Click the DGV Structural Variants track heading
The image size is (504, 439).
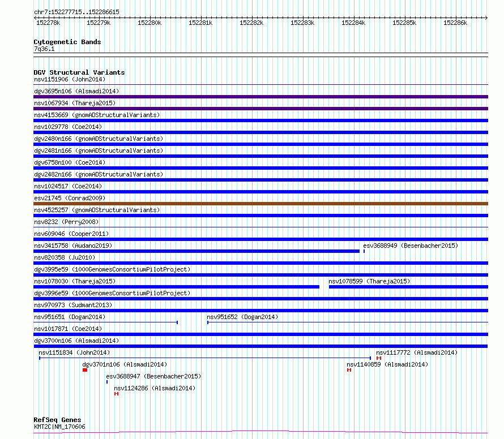tap(79, 72)
